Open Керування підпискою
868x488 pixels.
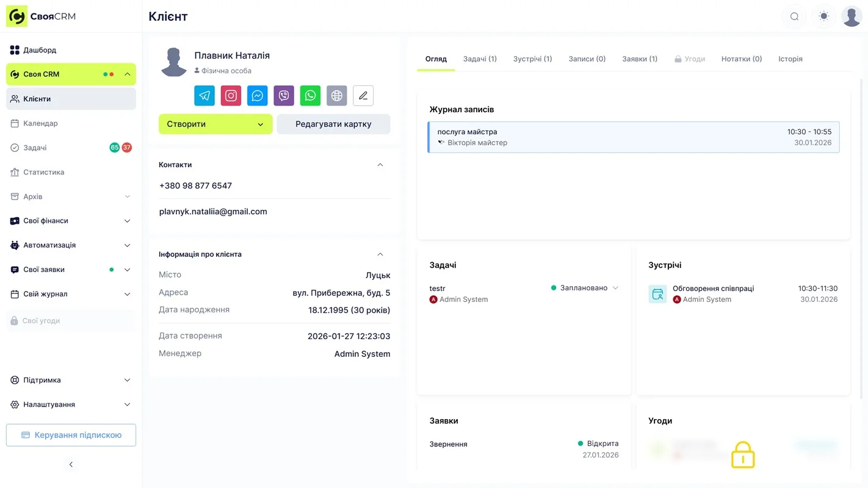71,435
